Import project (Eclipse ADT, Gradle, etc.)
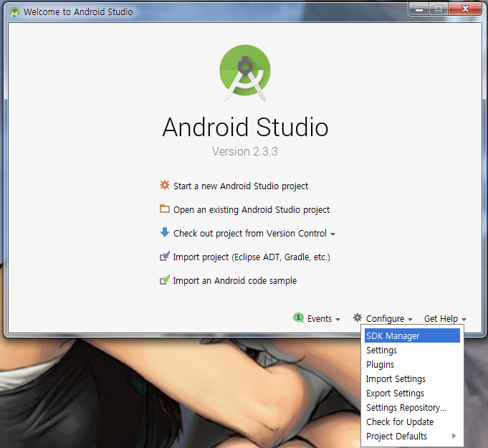This screenshot has width=488, height=448. click(x=252, y=257)
